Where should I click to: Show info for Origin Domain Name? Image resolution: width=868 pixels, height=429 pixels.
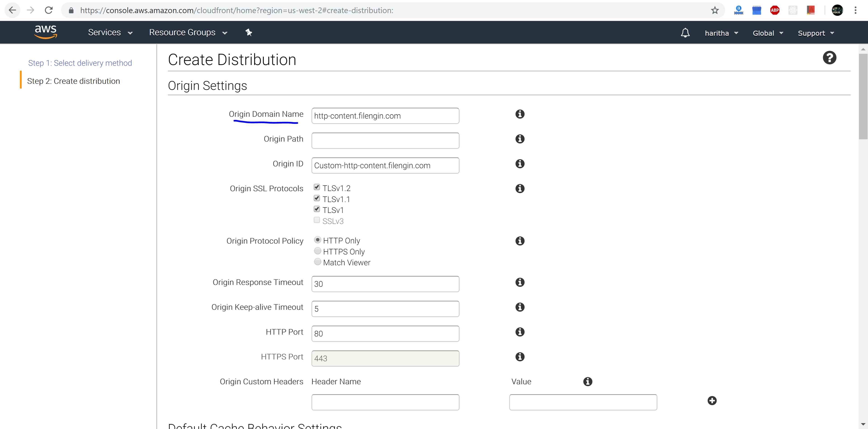pyautogui.click(x=520, y=114)
